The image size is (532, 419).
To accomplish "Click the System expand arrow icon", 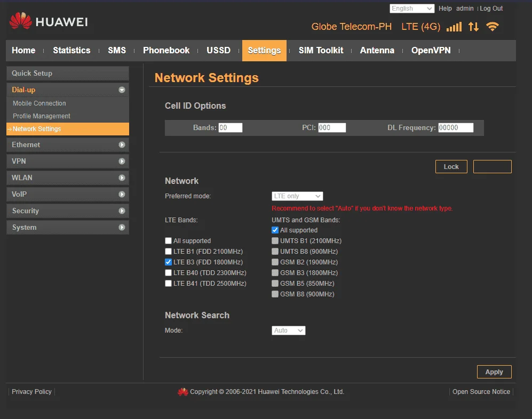I will [x=122, y=228].
